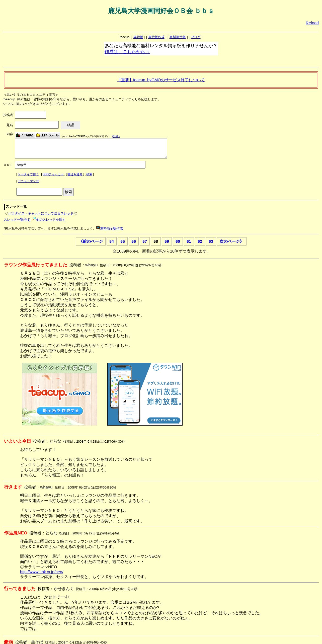
Task: Focus the 題名 subject field
Action: coord(37,125)
